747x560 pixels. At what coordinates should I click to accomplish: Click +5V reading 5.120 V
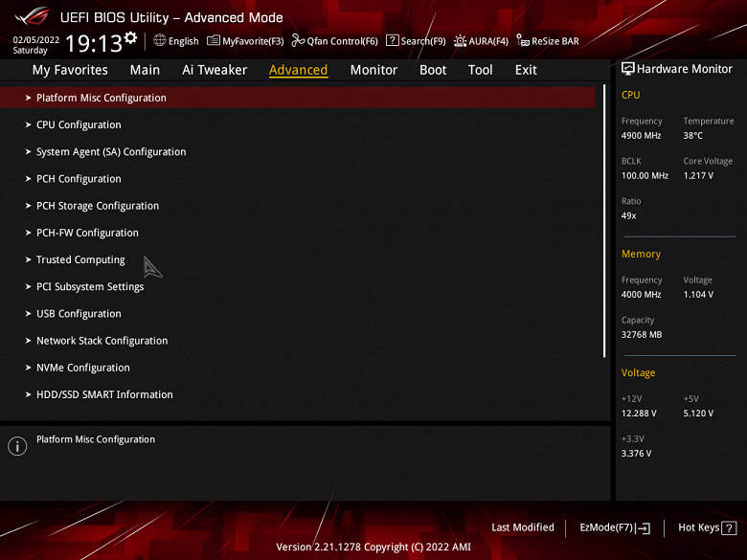point(698,414)
